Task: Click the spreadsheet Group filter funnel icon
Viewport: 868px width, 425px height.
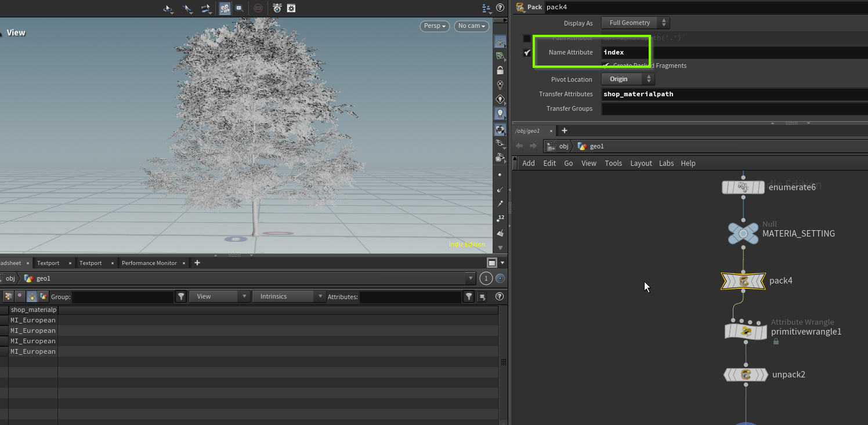Action: pos(181,296)
